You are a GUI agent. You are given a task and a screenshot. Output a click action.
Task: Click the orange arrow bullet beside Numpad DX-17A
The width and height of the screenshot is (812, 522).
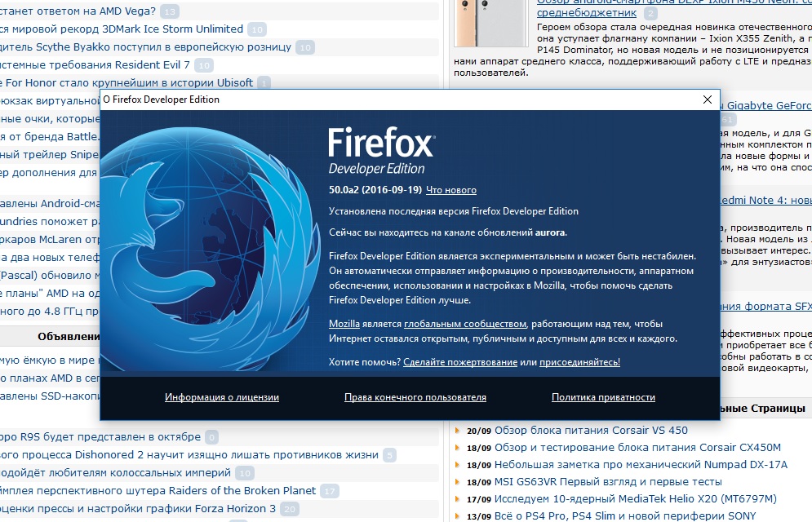coord(457,465)
